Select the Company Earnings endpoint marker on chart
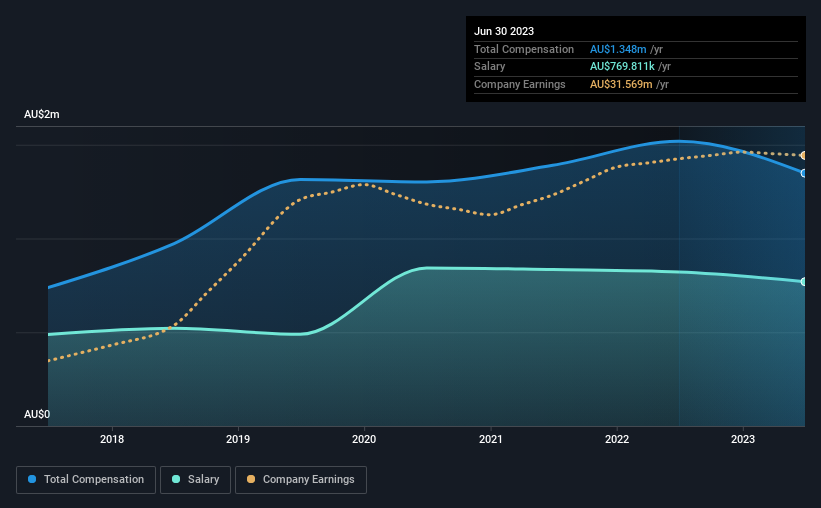Screen dimensions: 821x508 [x=804, y=156]
